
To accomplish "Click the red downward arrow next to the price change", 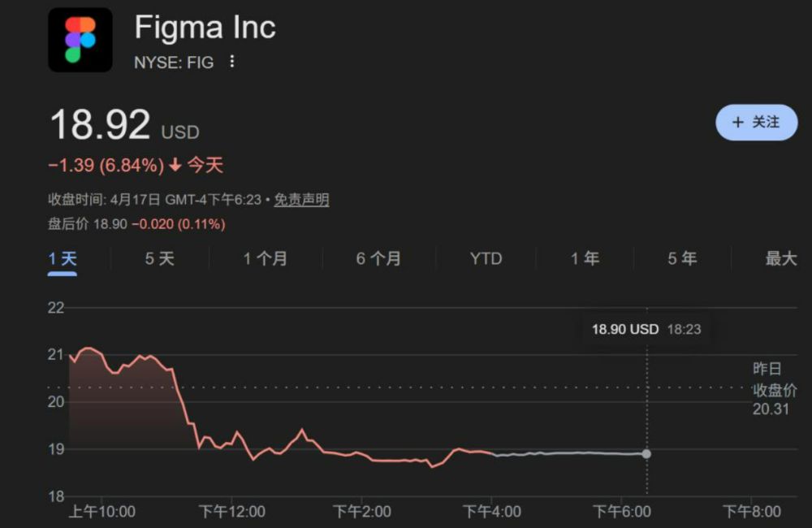I will click(173, 164).
